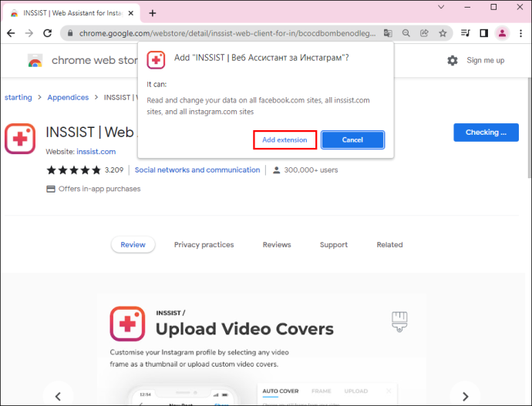The height and width of the screenshot is (406, 532).
Task: Switch to the Related tab
Action: point(389,245)
